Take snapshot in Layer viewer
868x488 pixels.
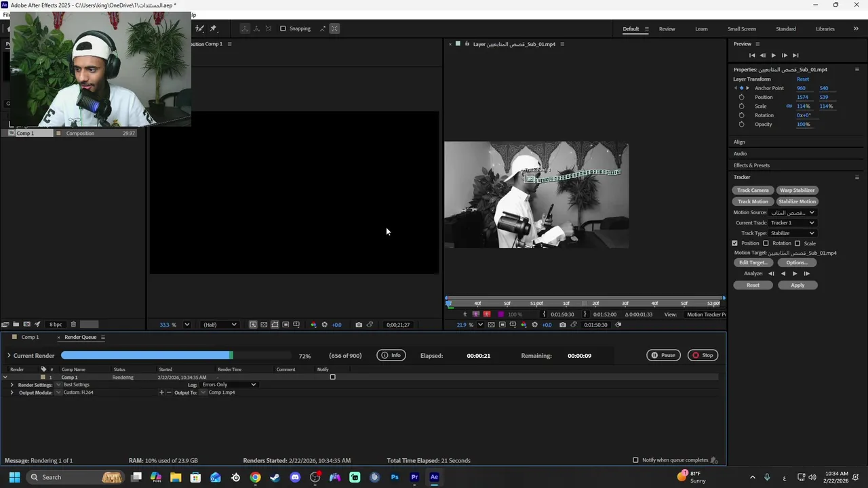tap(562, 325)
